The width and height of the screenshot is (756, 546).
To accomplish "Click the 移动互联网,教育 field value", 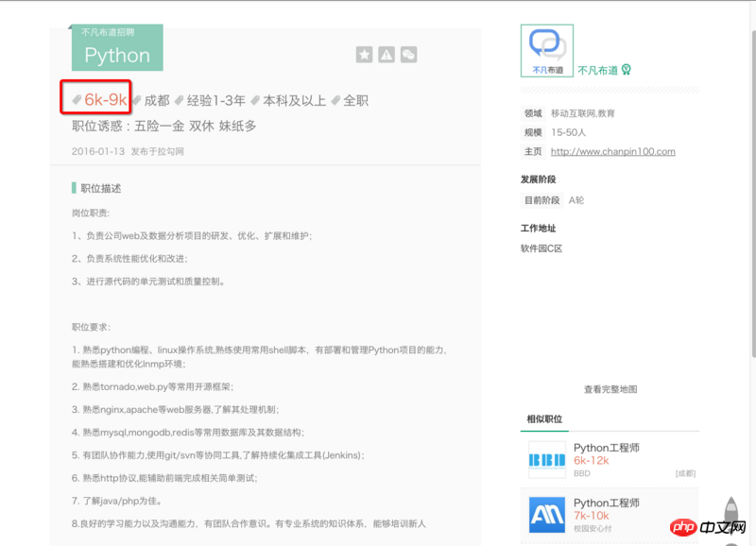I will pyautogui.click(x=582, y=113).
